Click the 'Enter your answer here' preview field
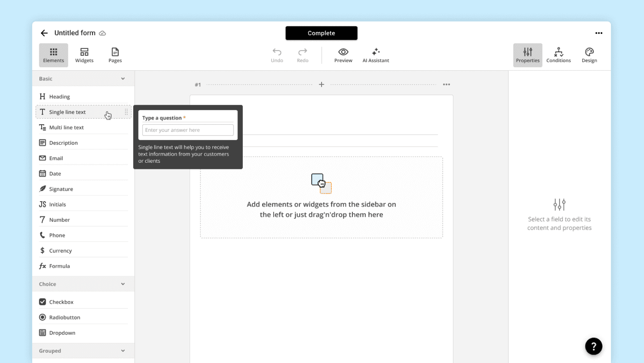 click(188, 130)
